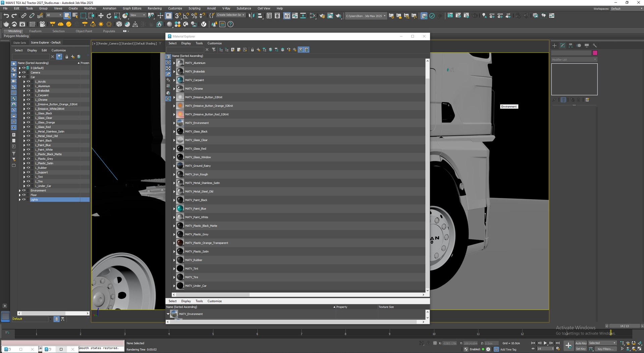Play the animation
The width and height of the screenshot is (644, 353).
pos(545,343)
